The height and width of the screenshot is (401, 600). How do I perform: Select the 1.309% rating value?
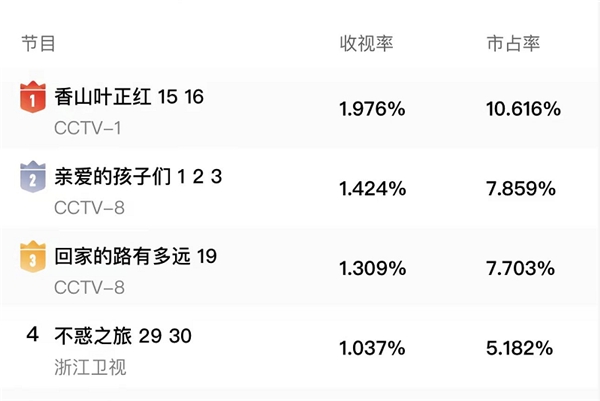[x=373, y=268]
